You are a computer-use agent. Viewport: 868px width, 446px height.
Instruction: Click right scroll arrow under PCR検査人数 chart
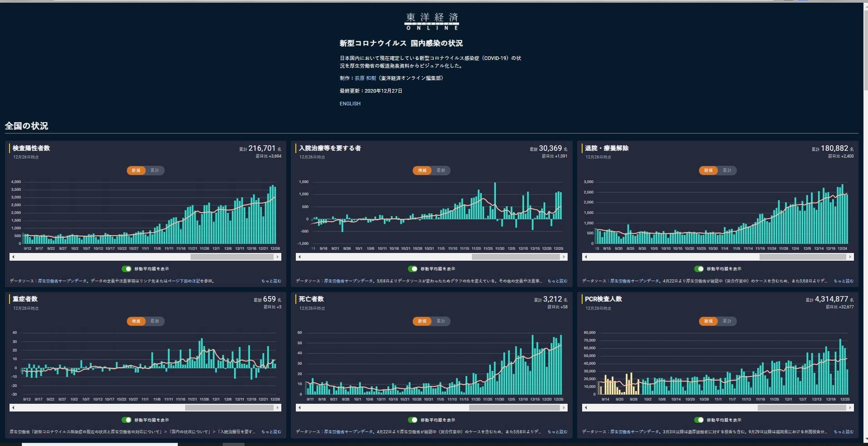850,408
